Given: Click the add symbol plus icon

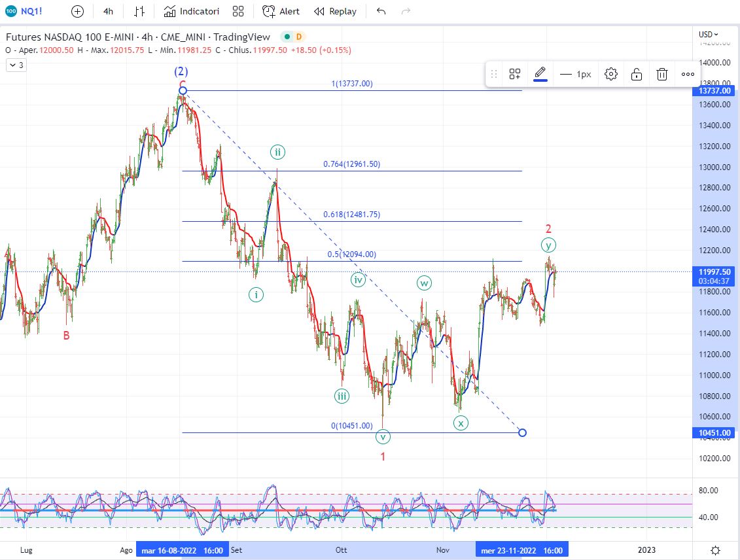Looking at the screenshot, I should pyautogui.click(x=77, y=11).
